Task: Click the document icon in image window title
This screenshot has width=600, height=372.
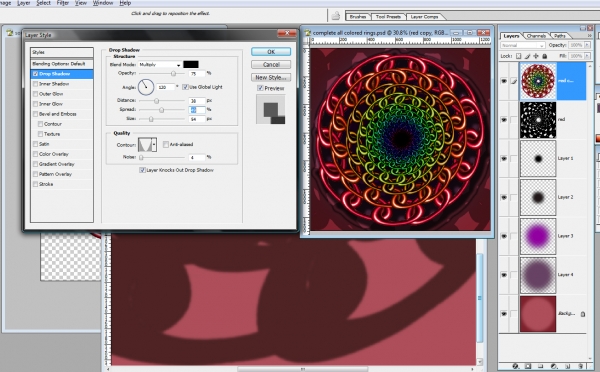Action: coord(307,33)
